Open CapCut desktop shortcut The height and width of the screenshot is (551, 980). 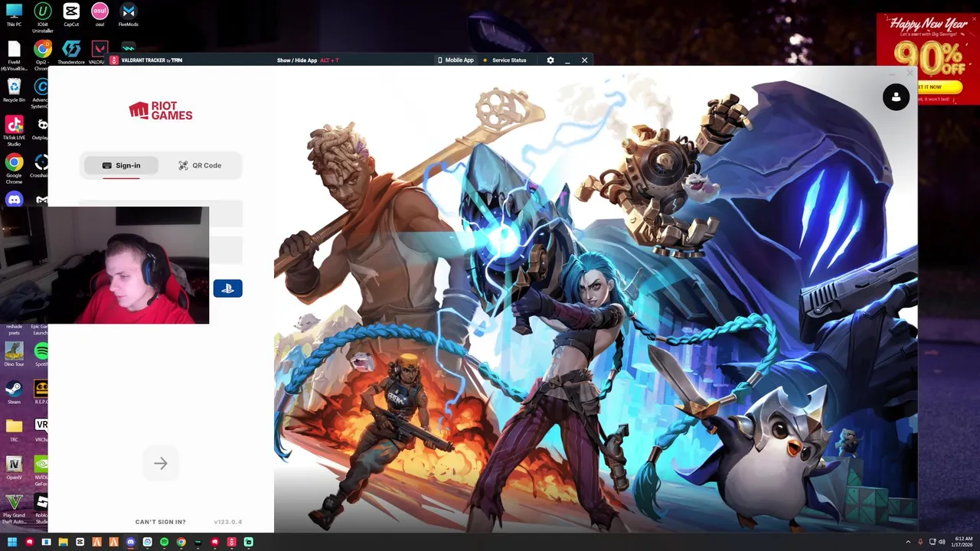pyautogui.click(x=71, y=15)
